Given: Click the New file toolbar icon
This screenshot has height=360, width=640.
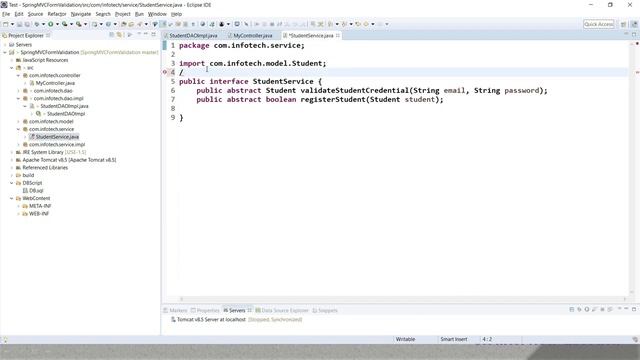Looking at the screenshot, I should click(5, 24).
